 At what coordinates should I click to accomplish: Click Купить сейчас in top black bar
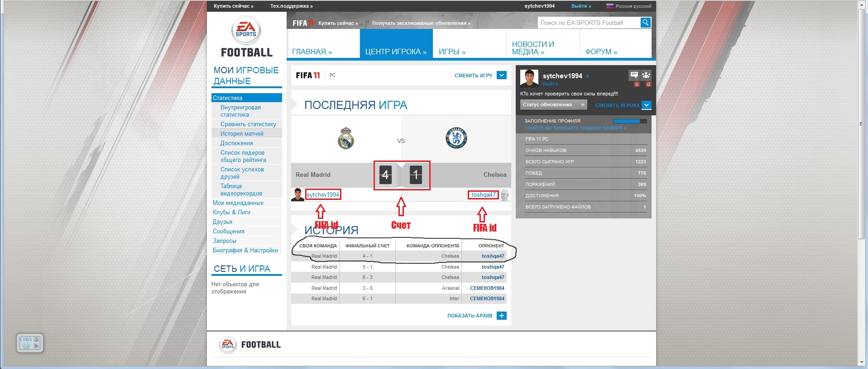[234, 6]
